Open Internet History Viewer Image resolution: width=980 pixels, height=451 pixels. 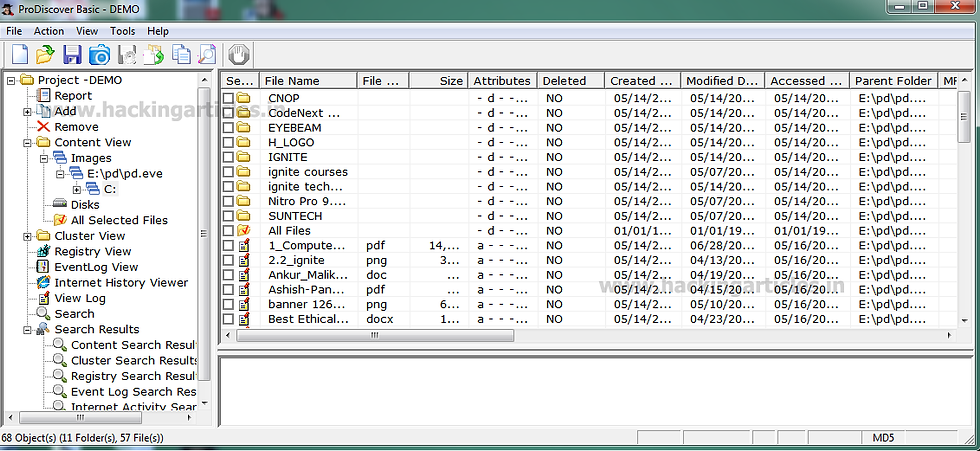tap(121, 282)
